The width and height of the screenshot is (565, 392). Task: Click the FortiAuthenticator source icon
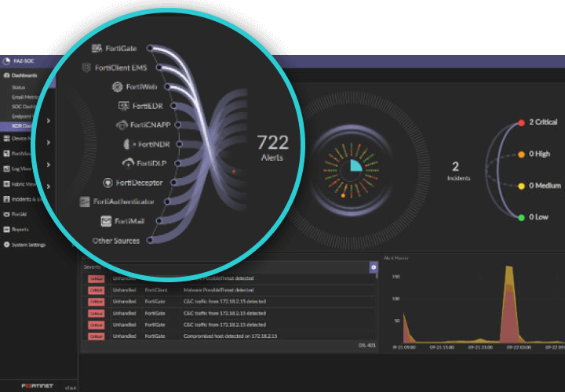pos(85,201)
